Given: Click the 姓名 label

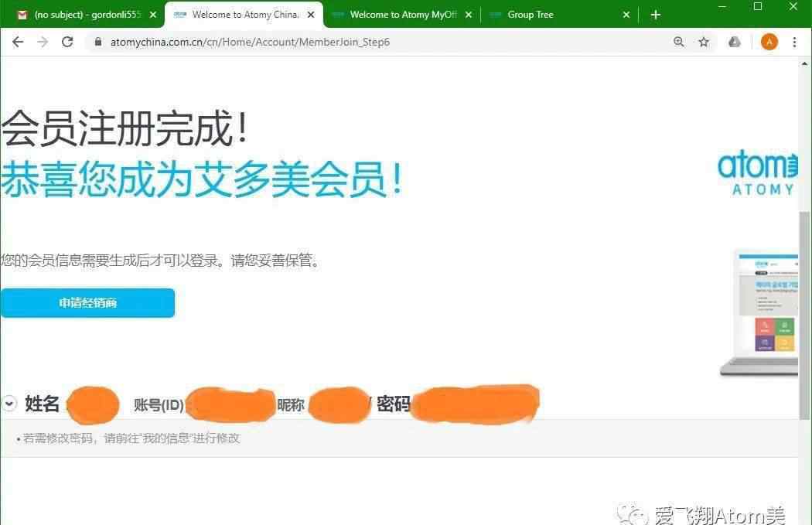Looking at the screenshot, I should 42,404.
